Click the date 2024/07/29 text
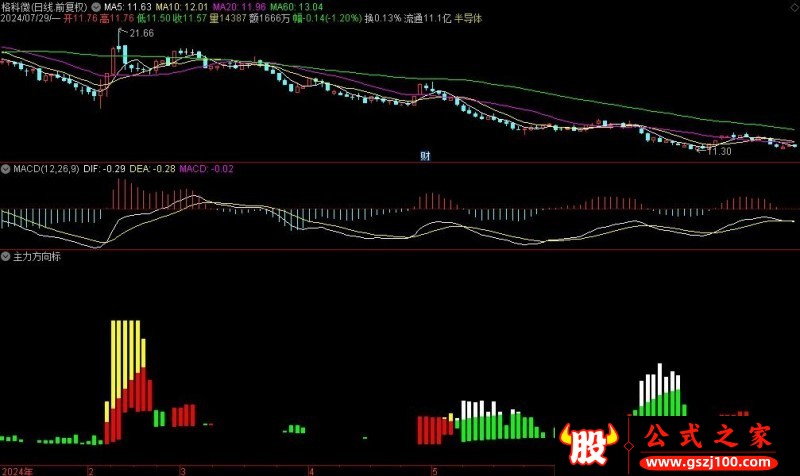 click(x=24, y=18)
